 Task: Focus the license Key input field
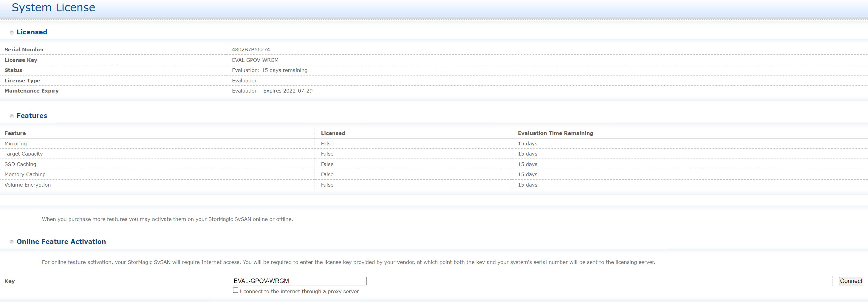(x=300, y=281)
